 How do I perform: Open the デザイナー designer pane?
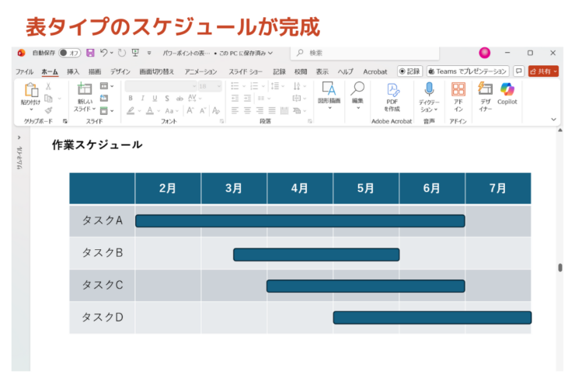pos(485,97)
